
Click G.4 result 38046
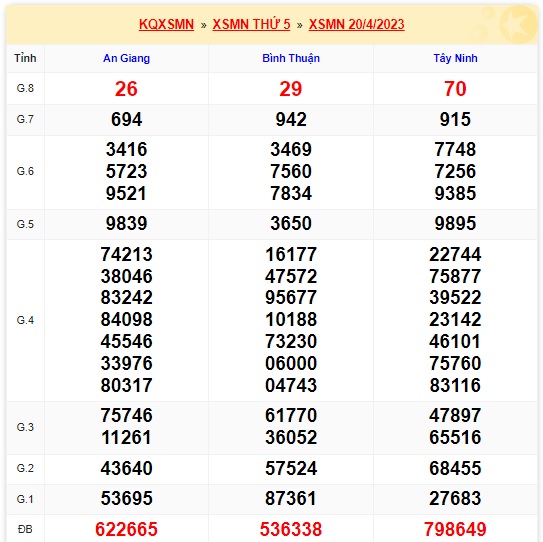coord(126,276)
